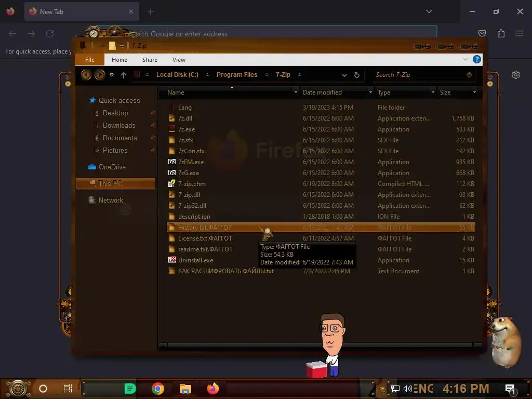Image resolution: width=532 pixels, height=399 pixels.
Task: Open a new Firefox tab
Action: point(150,12)
